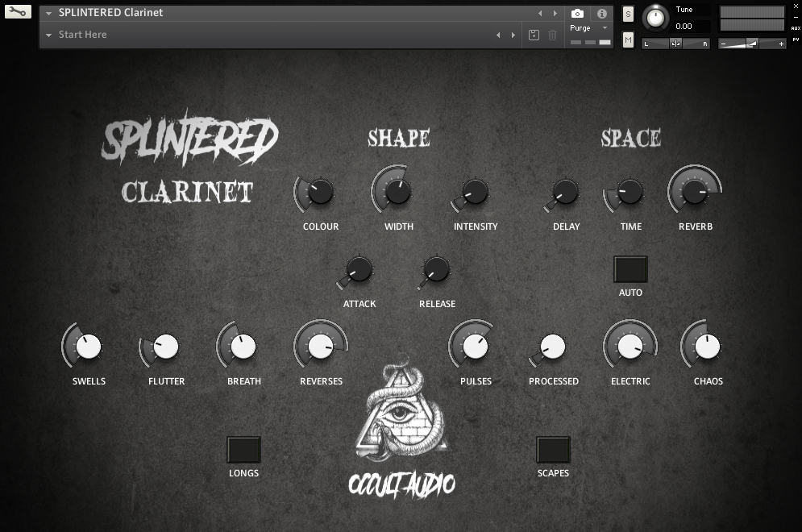802x532 pixels.
Task: Load the previous instrument arrow
Action: click(540, 13)
